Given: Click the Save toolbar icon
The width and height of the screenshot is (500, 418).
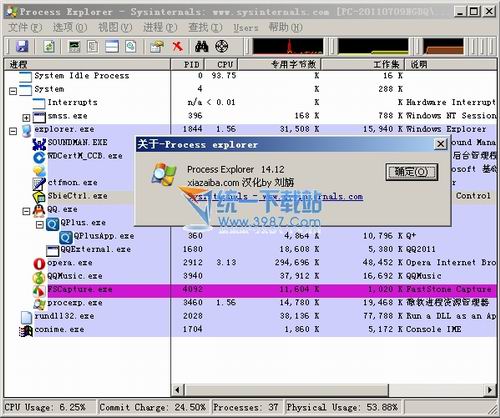Looking at the screenshot, I should tap(22, 46).
